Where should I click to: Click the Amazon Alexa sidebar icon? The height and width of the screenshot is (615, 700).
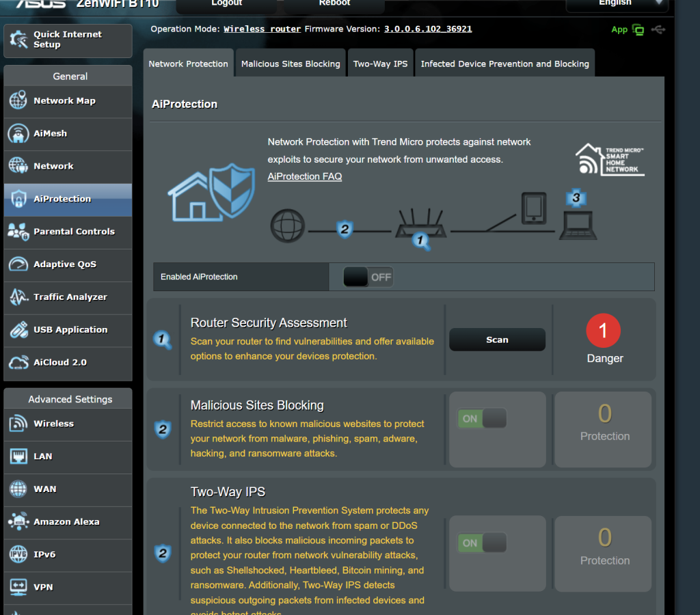[x=18, y=522]
